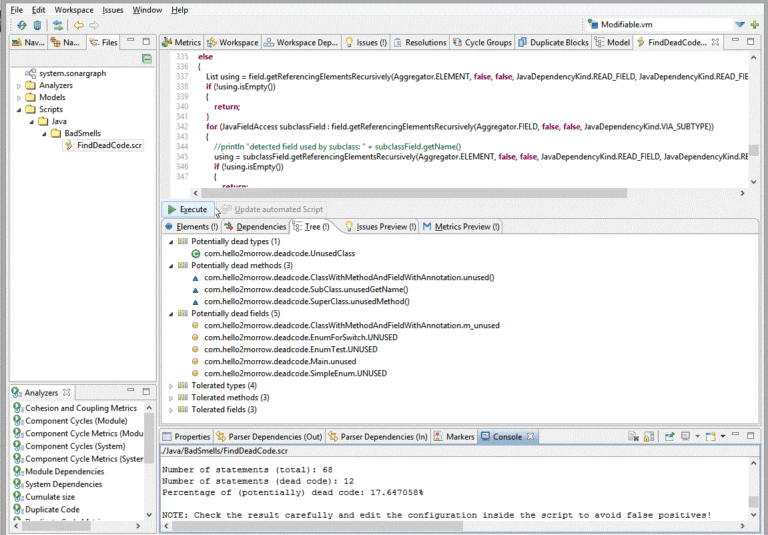Viewport: 768px width, 535px height.
Task: Collapse Potentially dead fields (5) node
Action: coord(171,314)
